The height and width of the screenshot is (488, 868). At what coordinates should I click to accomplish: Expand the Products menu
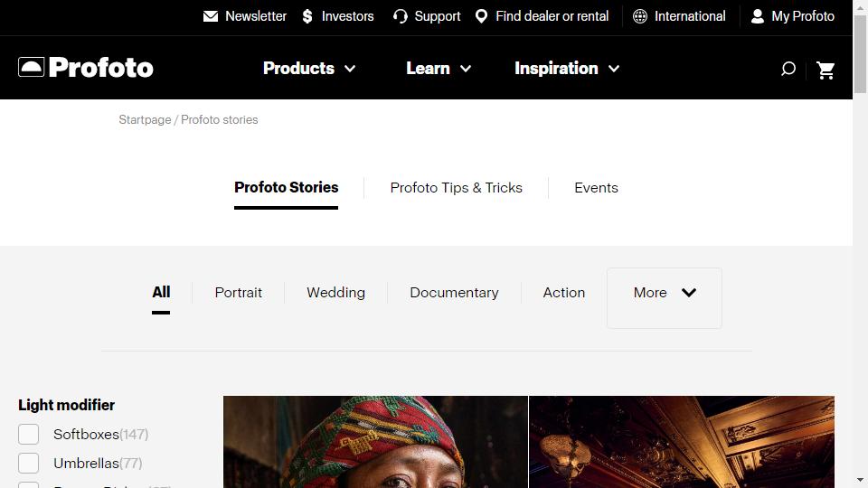coord(309,68)
